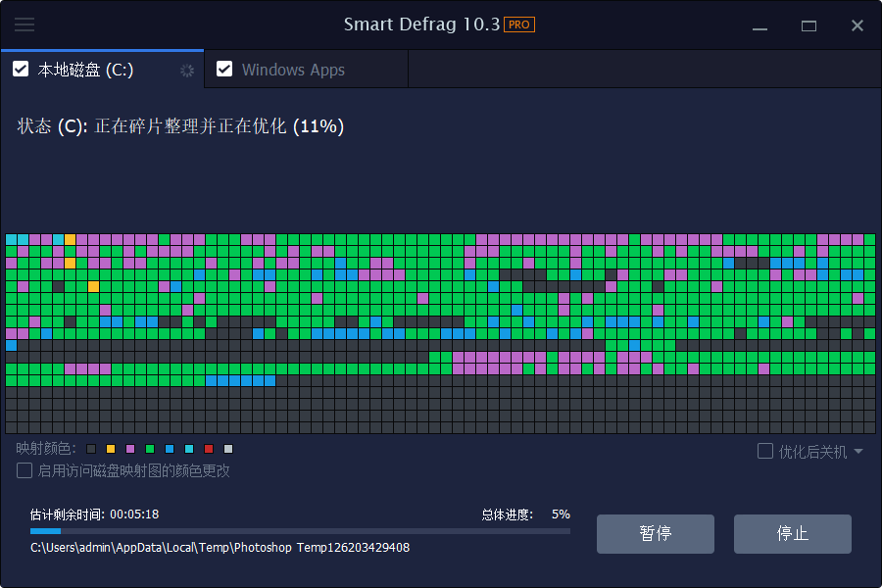882x588 pixels.
Task: Select the orange legend swatch
Action: (x=111, y=449)
